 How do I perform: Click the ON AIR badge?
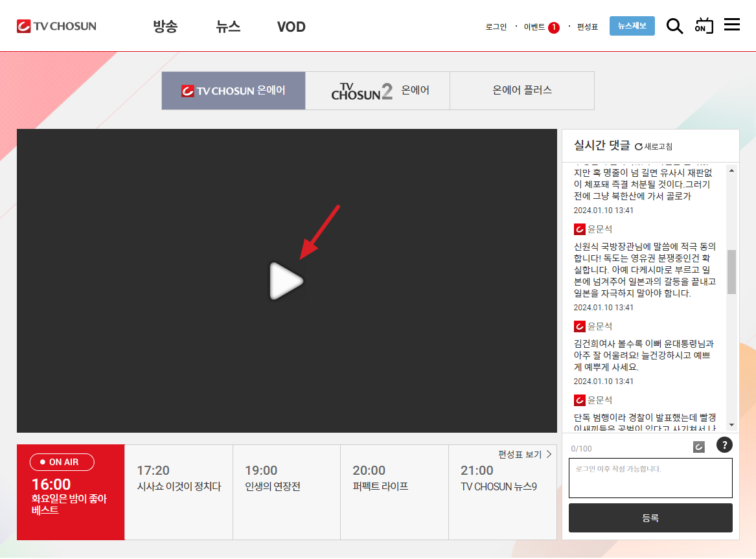coord(62,462)
